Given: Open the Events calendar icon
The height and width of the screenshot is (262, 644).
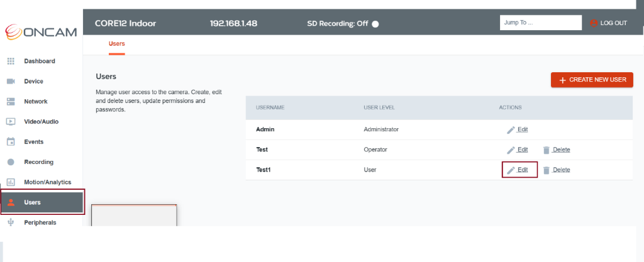Looking at the screenshot, I should point(11,141).
